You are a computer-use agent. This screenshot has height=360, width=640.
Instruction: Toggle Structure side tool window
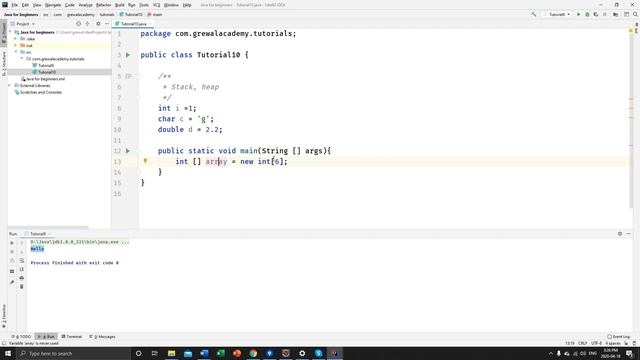4,63
